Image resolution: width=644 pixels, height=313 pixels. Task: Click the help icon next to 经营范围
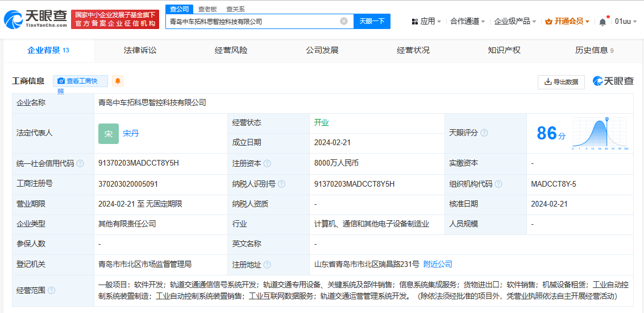[52, 290]
